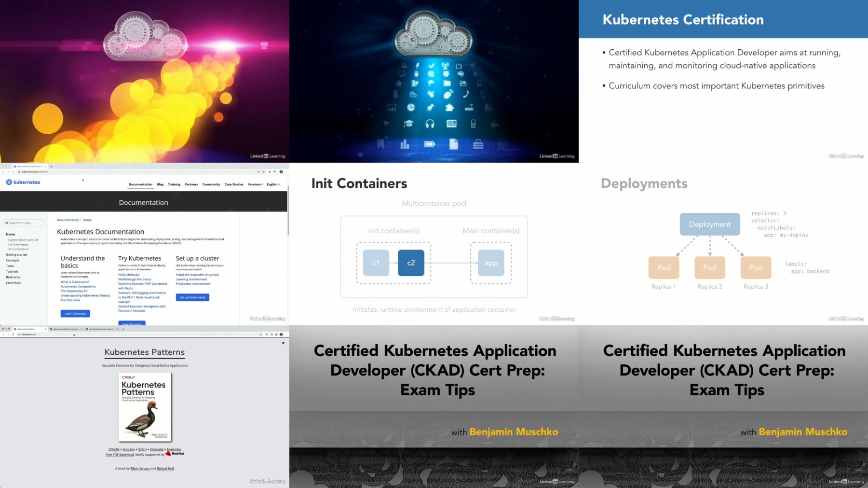Open the Pod Overview link

pyautogui.click(x=70, y=300)
